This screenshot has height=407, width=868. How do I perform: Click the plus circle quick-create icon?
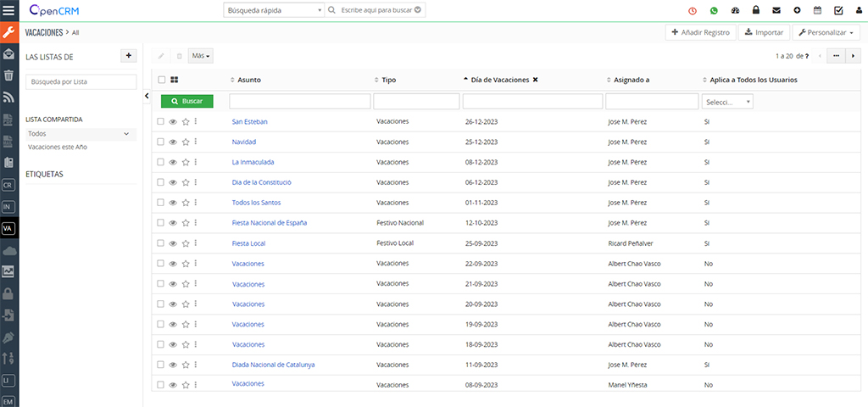point(797,10)
